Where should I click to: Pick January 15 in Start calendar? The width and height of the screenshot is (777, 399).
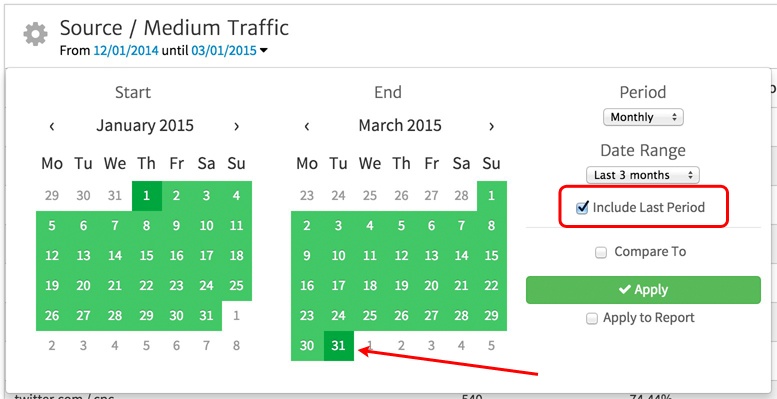click(147, 256)
